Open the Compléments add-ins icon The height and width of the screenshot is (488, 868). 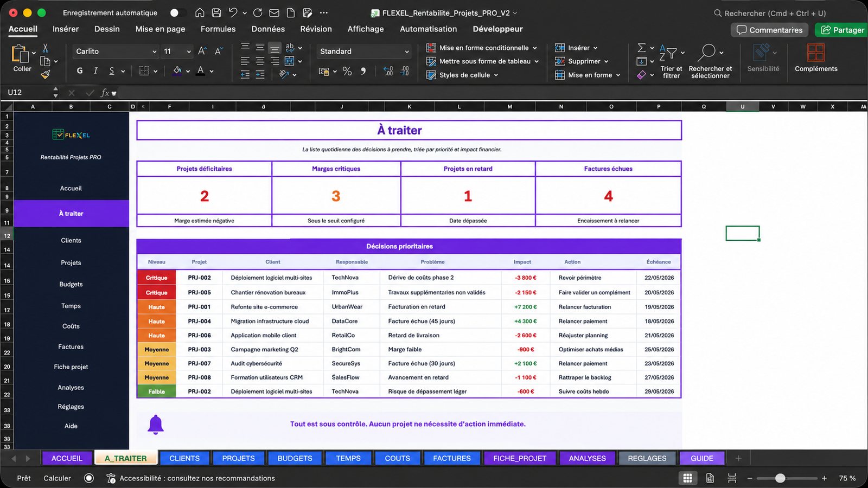point(815,53)
